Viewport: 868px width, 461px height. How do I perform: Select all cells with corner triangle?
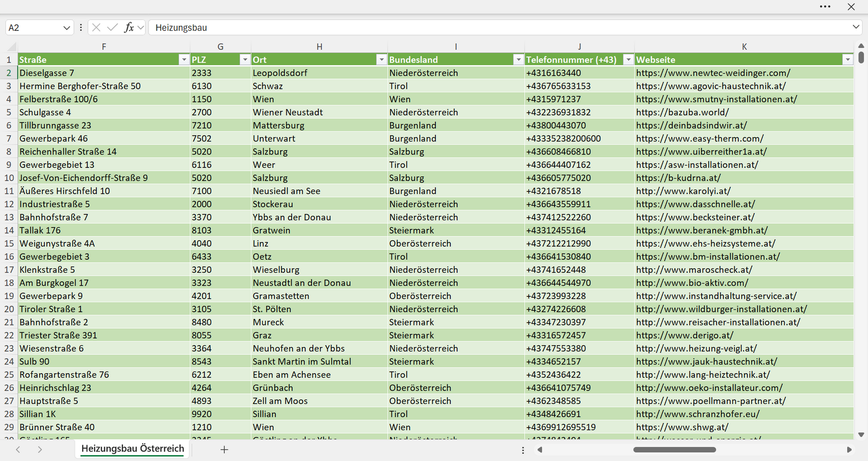pyautogui.click(x=11, y=47)
